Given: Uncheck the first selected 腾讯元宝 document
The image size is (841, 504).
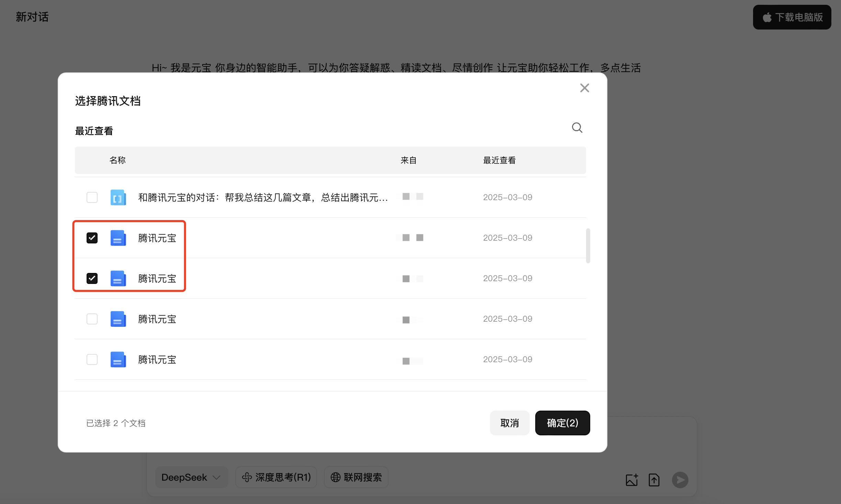Looking at the screenshot, I should tap(92, 238).
